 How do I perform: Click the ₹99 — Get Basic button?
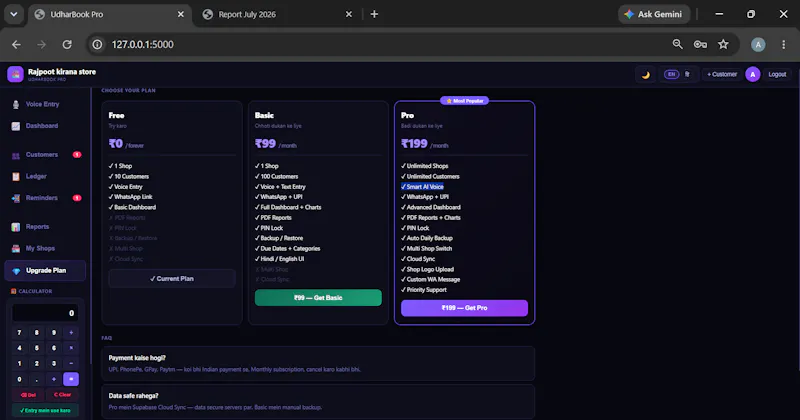coord(318,298)
